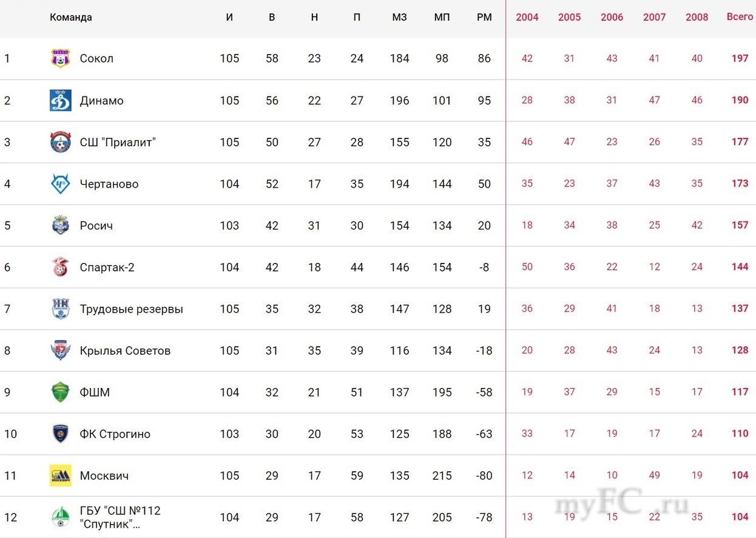
Task: Select the 2004 year column header
Action: (527, 17)
